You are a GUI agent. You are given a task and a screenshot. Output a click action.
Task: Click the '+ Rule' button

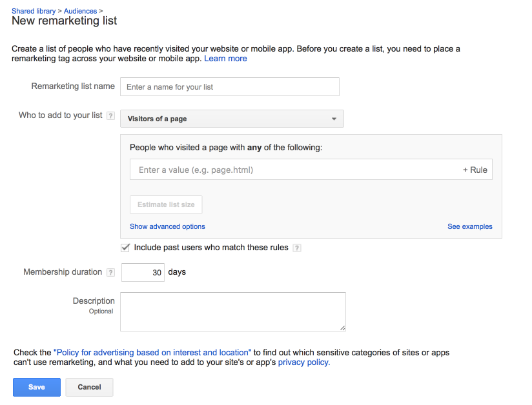[x=475, y=170]
